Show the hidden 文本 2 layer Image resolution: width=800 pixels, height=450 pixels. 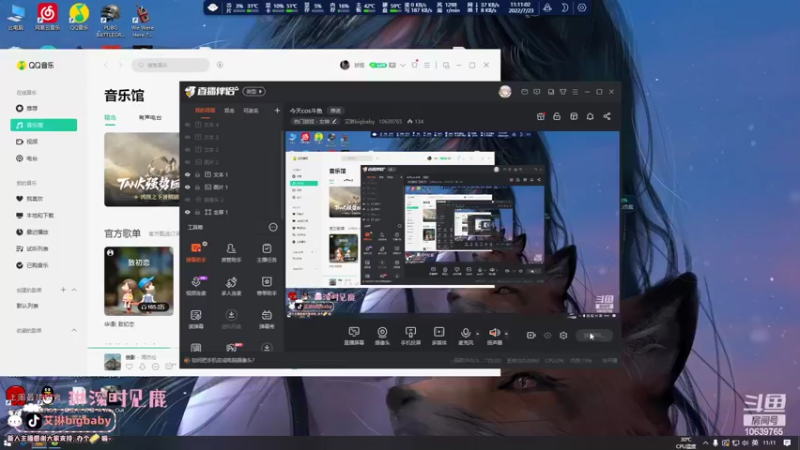[x=188, y=150]
